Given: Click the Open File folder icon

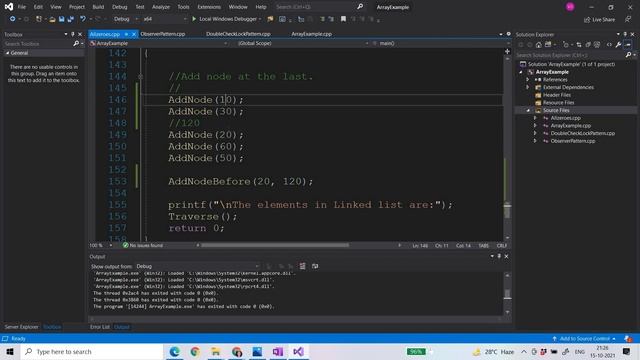Looking at the screenshot, I should (52, 19).
